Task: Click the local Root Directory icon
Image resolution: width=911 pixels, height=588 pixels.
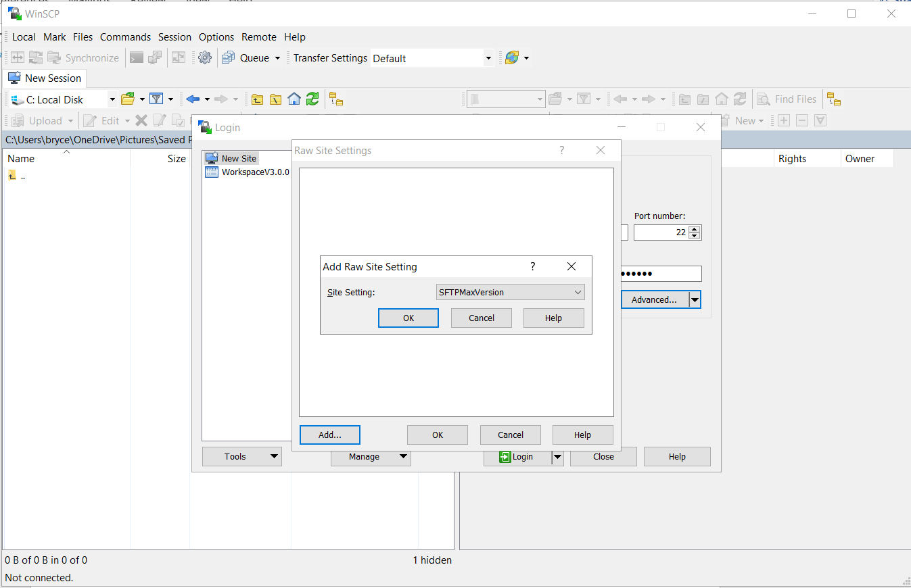Action: coord(276,99)
